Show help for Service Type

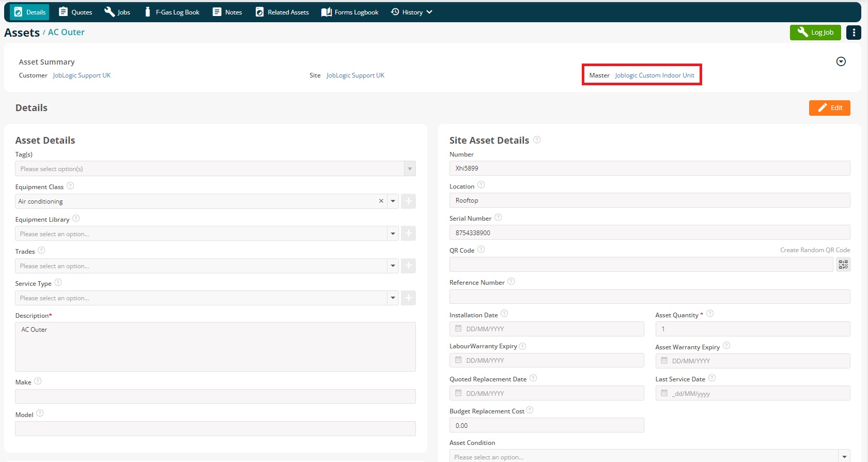(58, 283)
